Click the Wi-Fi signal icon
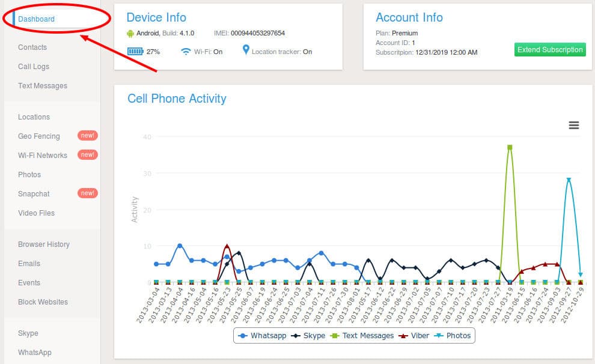The width and height of the screenshot is (595, 364). [186, 51]
